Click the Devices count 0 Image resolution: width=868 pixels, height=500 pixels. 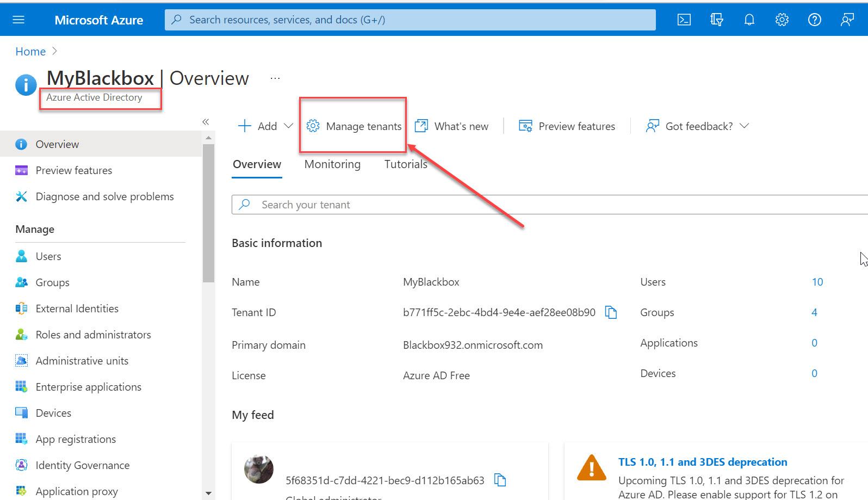[x=814, y=373]
